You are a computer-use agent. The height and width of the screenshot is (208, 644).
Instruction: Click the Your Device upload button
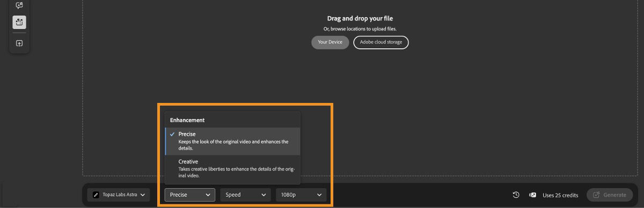tap(330, 42)
